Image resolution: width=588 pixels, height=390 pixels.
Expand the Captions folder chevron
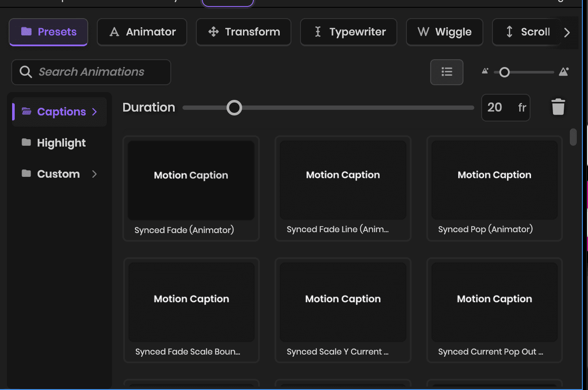(x=95, y=112)
